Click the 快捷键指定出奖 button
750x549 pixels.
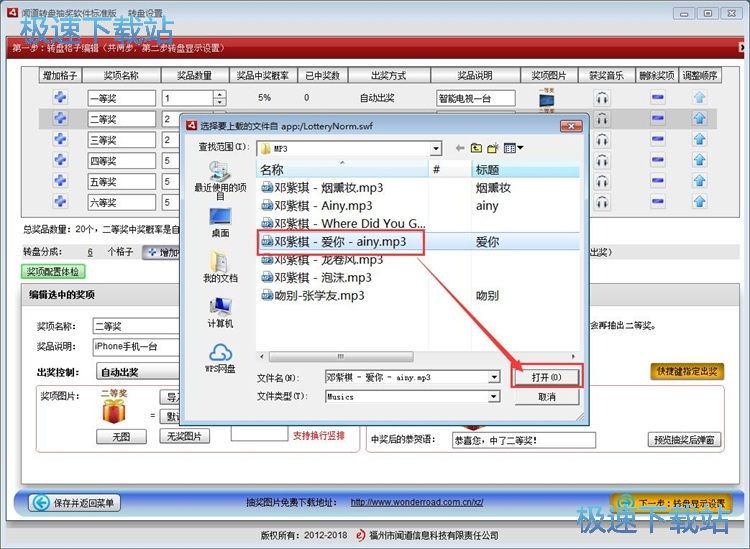(687, 372)
